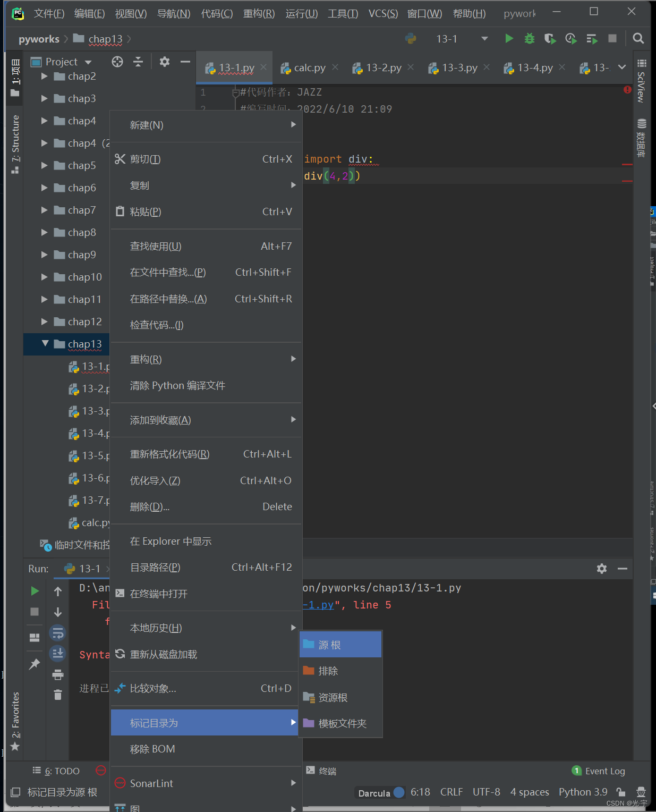This screenshot has width=656, height=812.
Task: Clear the run console with trash icon
Action: [57, 695]
